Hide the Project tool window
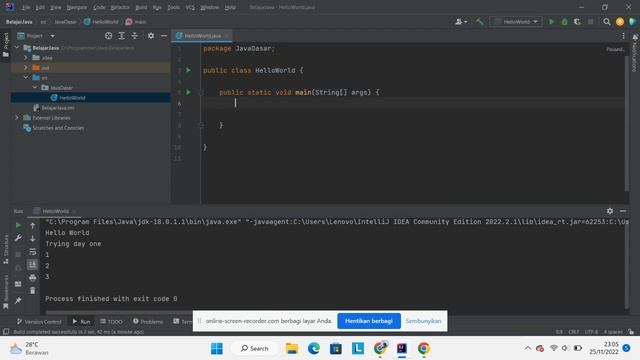640x360 pixels. click(x=164, y=36)
